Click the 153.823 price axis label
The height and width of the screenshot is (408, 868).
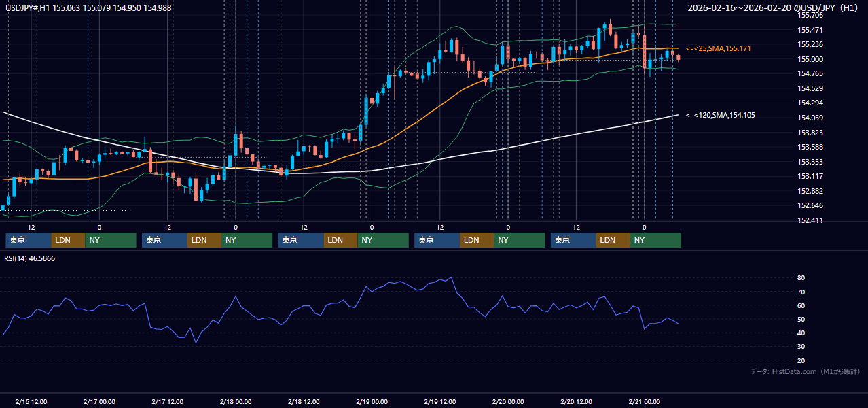pos(810,133)
